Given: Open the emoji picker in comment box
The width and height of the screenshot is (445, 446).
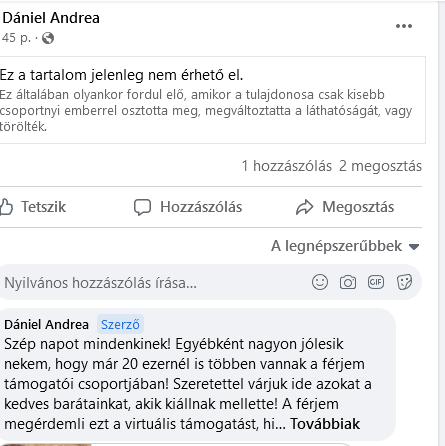Looking at the screenshot, I should tap(320, 282).
